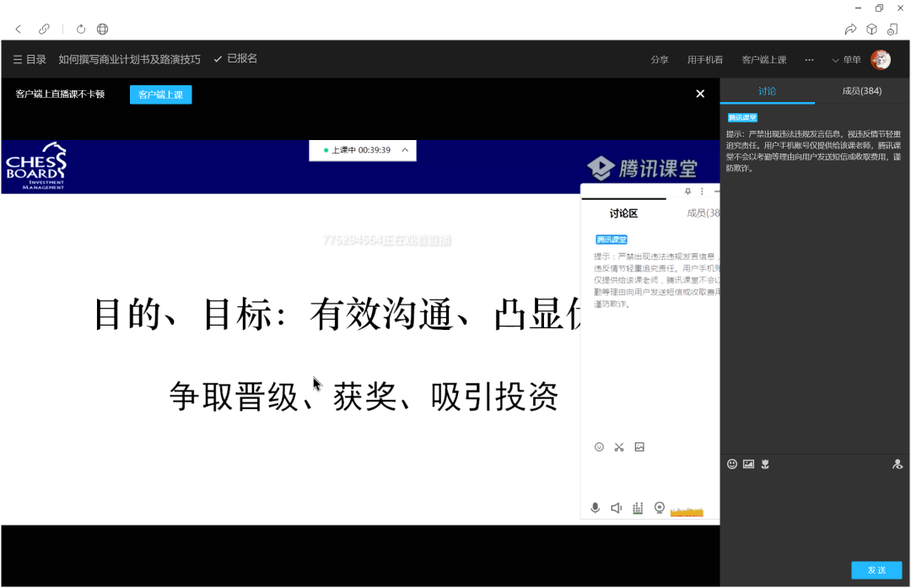
Task: Reload the page with the refresh icon
Action: (x=81, y=29)
